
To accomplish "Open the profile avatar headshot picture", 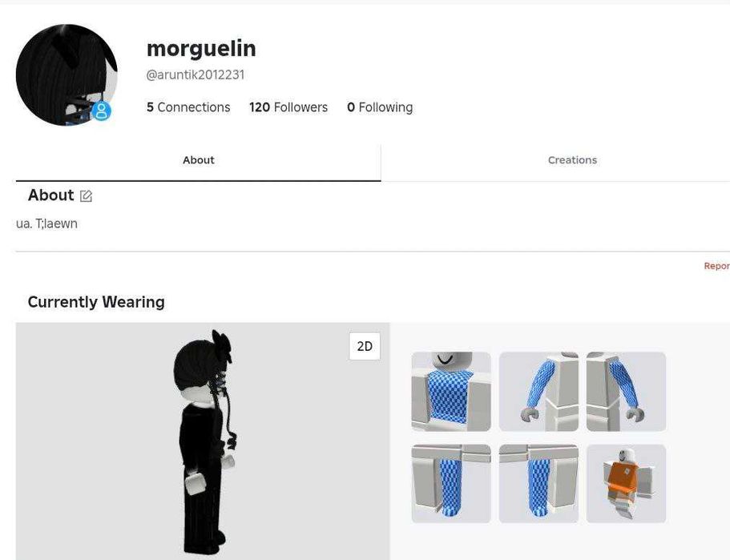I will [x=67, y=75].
